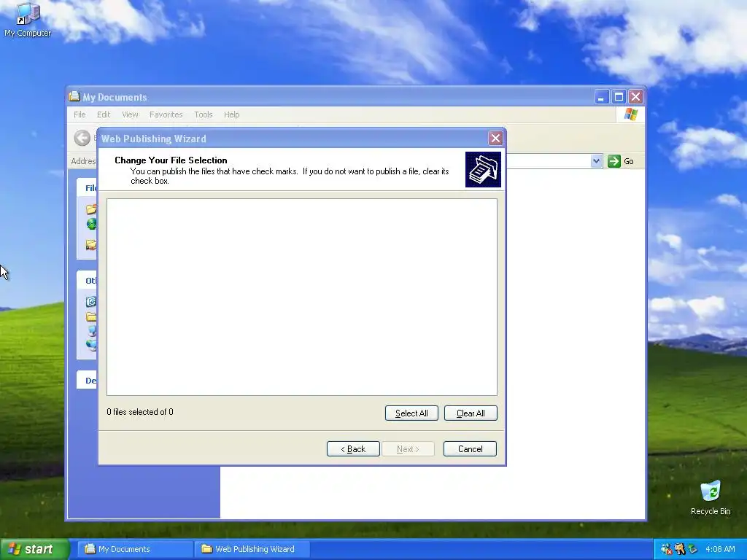Open the Tools menu in My Documents
Viewport: 747px width, 560px height.
204,114
